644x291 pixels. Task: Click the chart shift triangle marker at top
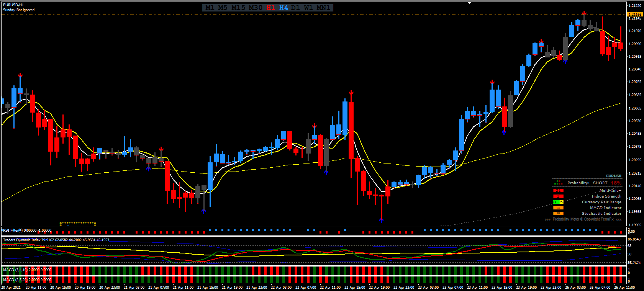[x=470, y=3]
